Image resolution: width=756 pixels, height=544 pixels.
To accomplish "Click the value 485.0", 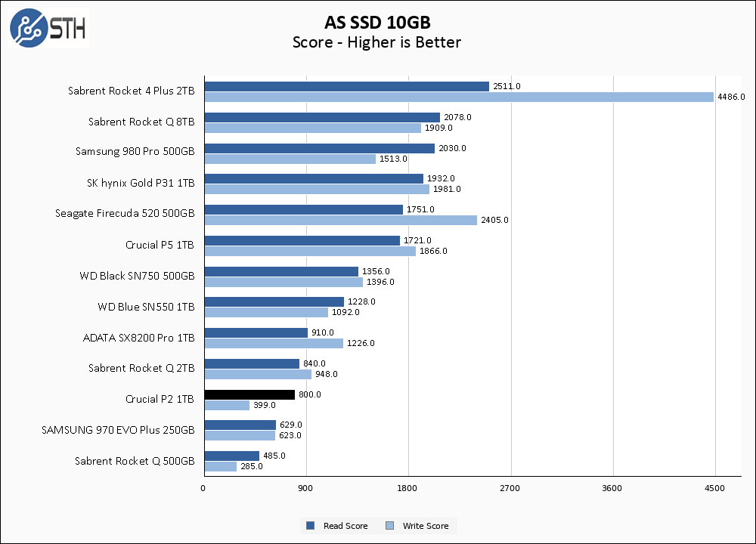I will click(274, 456).
